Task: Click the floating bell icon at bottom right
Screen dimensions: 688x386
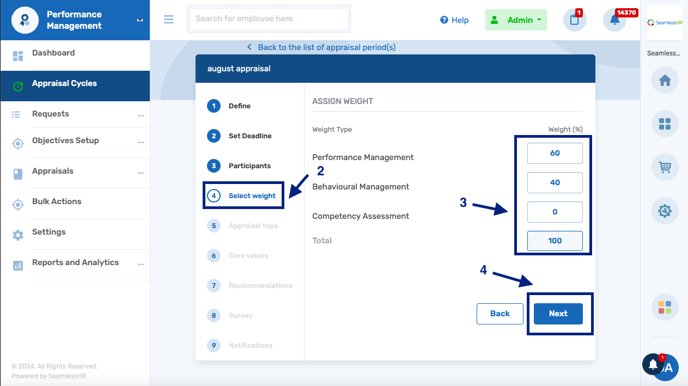Action: coord(653,364)
